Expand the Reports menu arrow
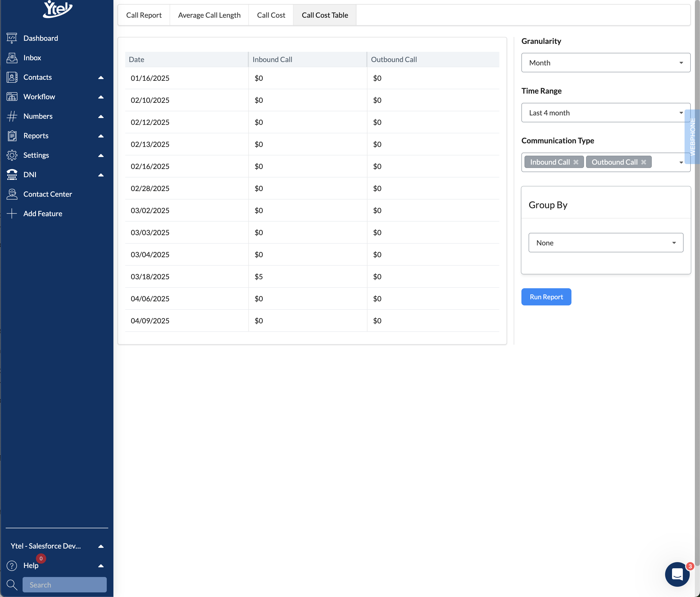The width and height of the screenshot is (700, 597). [x=101, y=136]
